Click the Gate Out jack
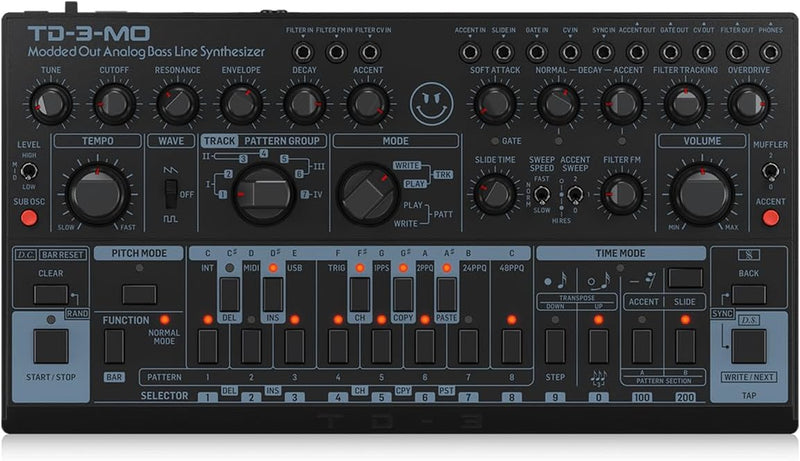The width and height of the screenshot is (800, 461). [x=670, y=52]
